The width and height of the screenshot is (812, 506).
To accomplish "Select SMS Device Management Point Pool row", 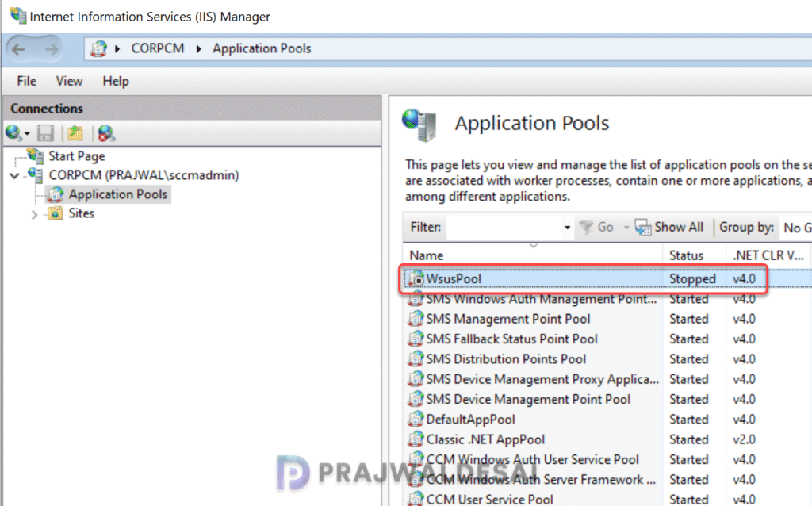I will (x=607, y=399).
